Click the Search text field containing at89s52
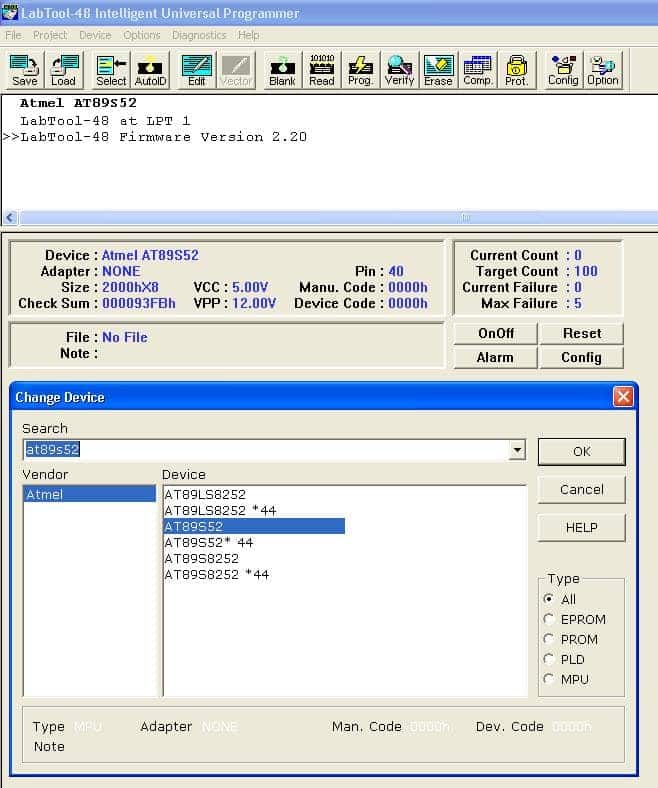The height and width of the screenshot is (788, 658). click(266, 449)
